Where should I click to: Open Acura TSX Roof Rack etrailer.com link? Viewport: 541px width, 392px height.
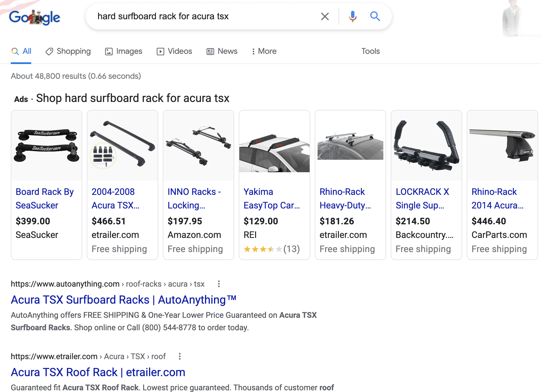98,372
